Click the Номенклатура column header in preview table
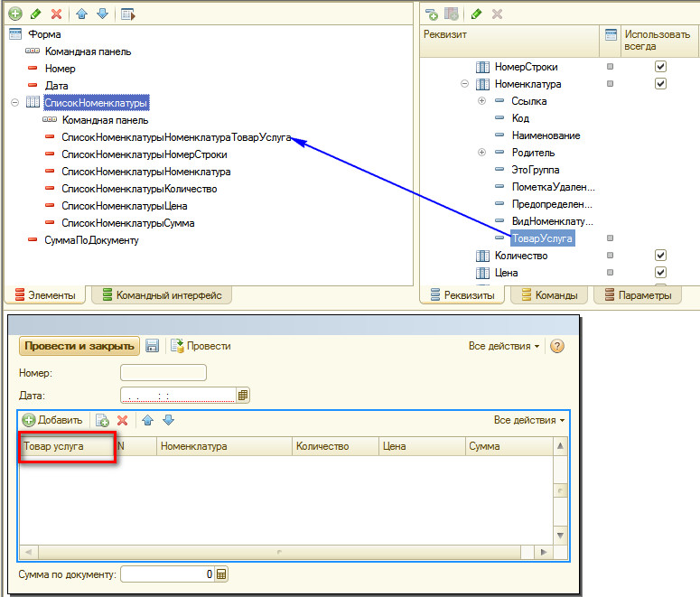Image resolution: width=700 pixels, height=597 pixels. (225, 446)
